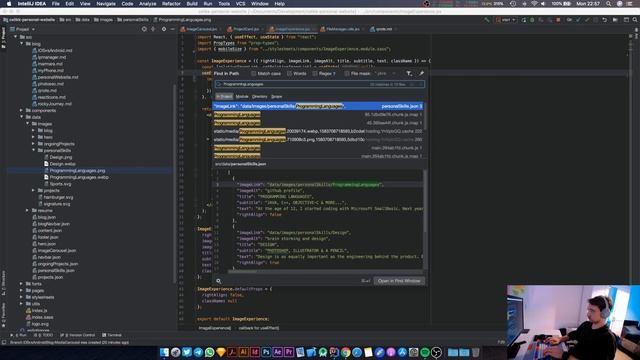
Task: Open Twitter from the Dock
Action: (x=187, y=352)
